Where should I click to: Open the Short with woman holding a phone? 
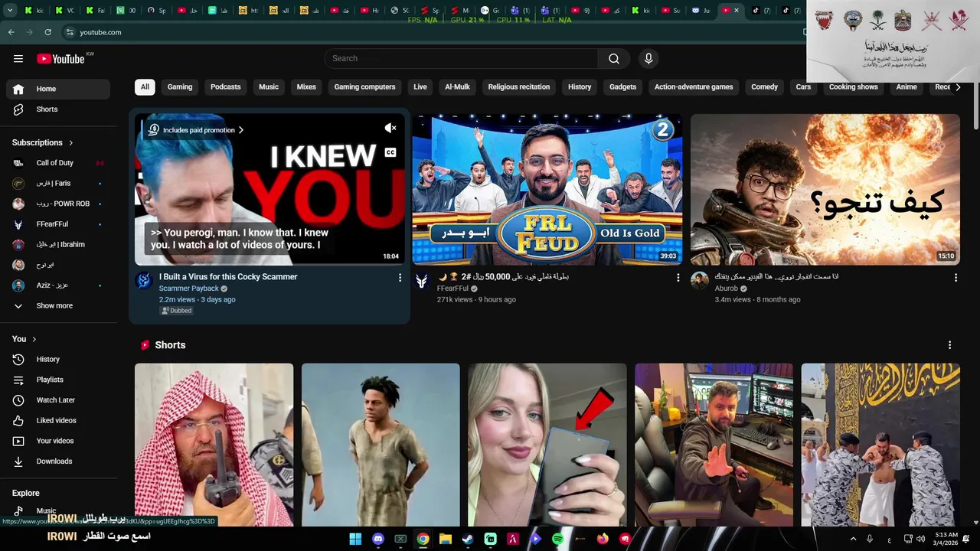[x=547, y=445]
